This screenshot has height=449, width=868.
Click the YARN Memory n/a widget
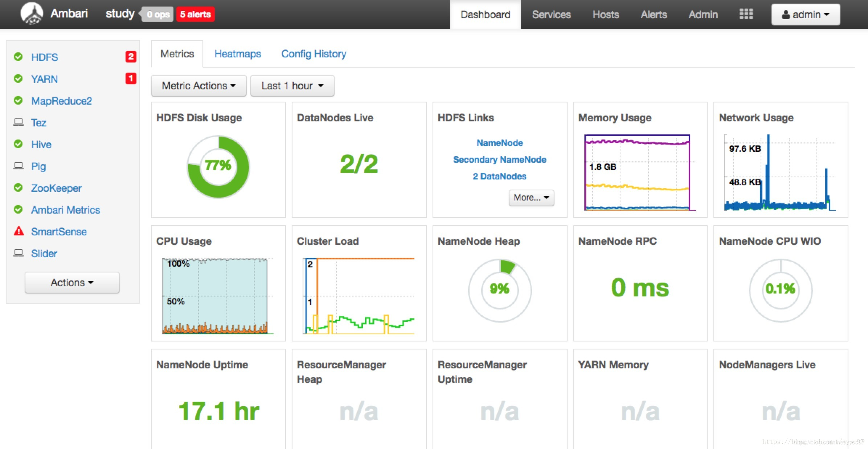point(640,399)
